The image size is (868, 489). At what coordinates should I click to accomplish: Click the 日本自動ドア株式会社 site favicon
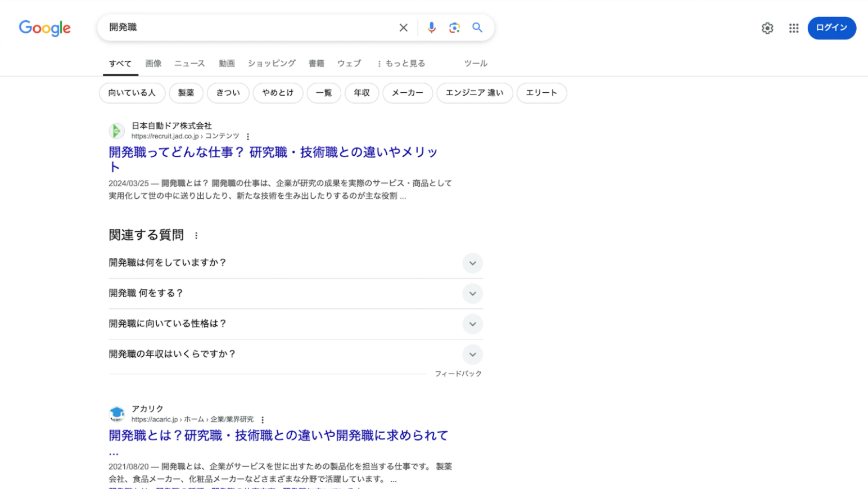point(116,131)
